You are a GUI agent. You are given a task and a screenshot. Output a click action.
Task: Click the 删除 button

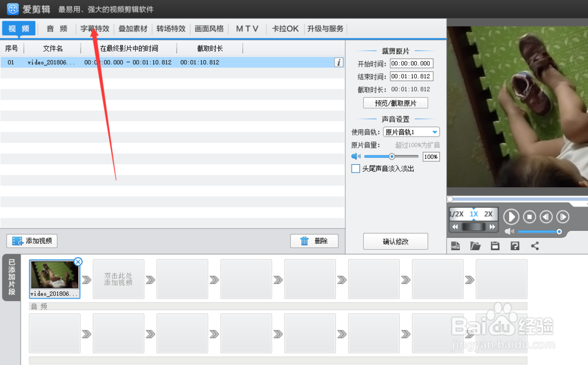tap(314, 241)
